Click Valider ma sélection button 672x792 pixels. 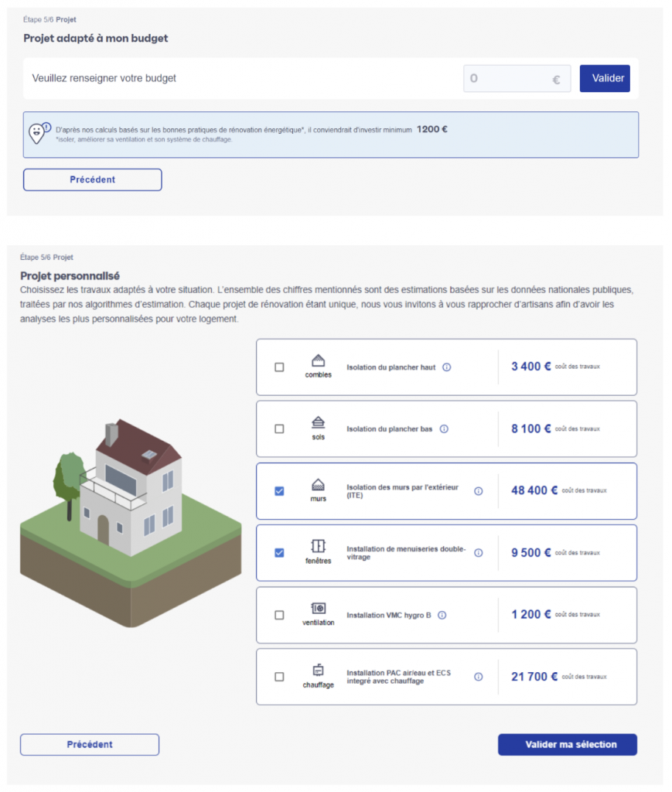[567, 745]
